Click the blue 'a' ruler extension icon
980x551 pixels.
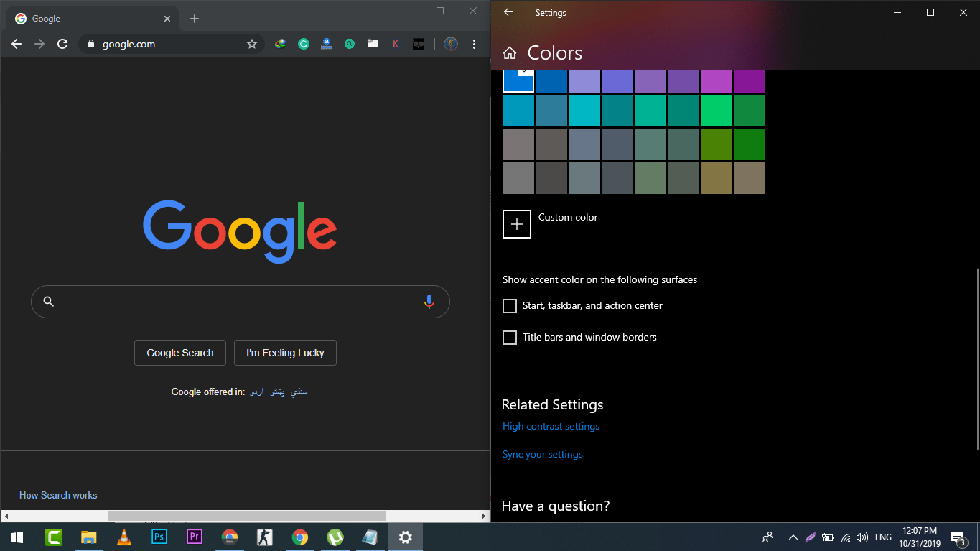click(327, 44)
